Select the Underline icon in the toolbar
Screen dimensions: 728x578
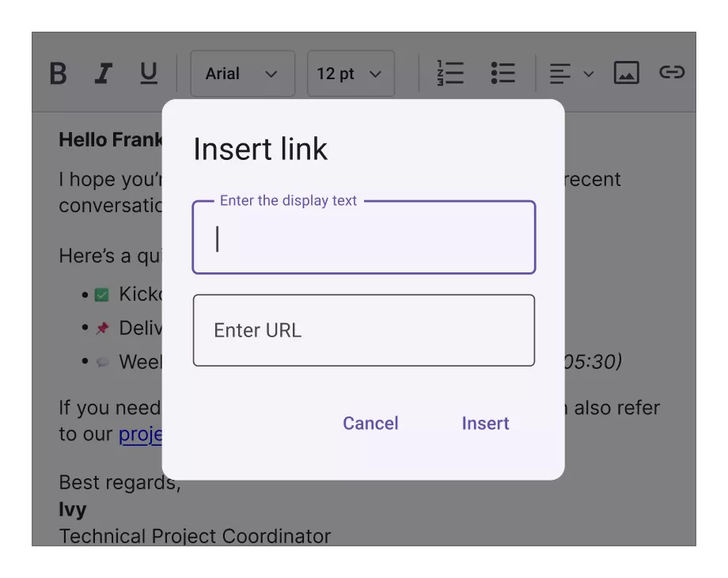[147, 73]
